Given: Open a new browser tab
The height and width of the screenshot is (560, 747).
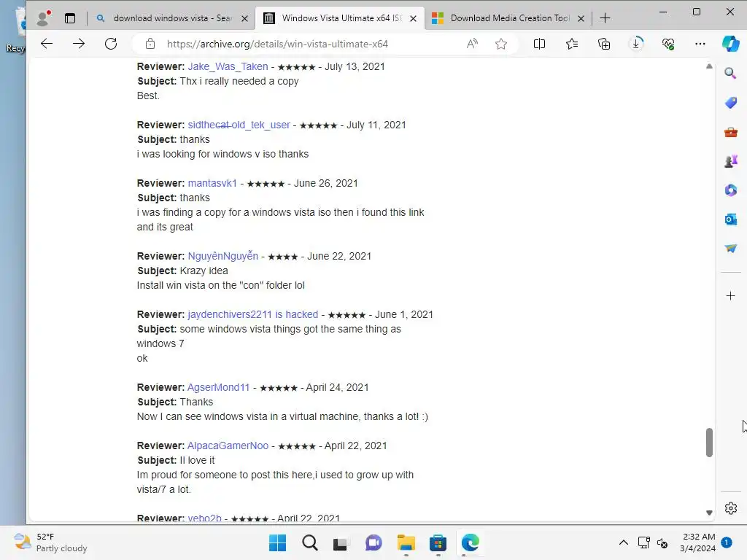Looking at the screenshot, I should [605, 18].
